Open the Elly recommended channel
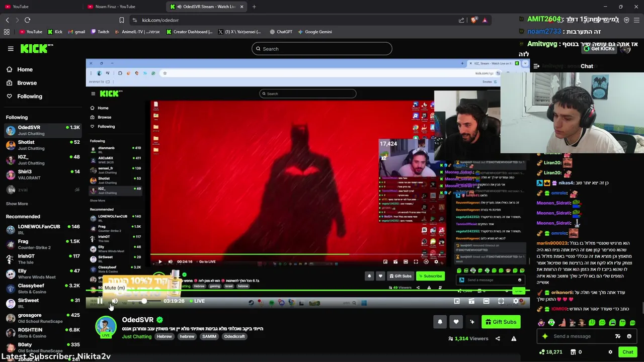Image resolution: width=644 pixels, height=362 pixels. [x=43, y=274]
